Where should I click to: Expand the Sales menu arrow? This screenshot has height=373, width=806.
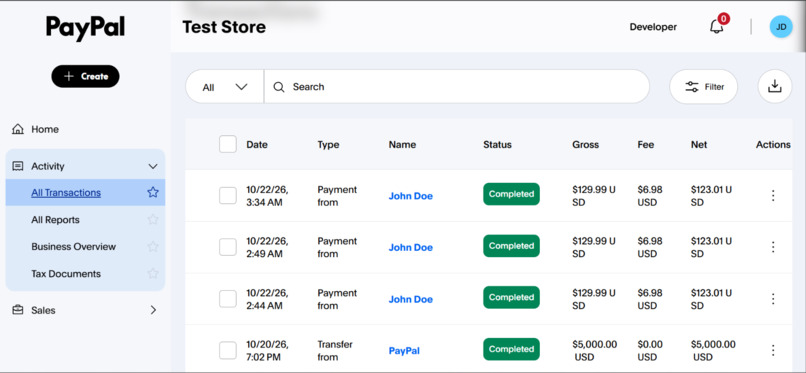[153, 310]
